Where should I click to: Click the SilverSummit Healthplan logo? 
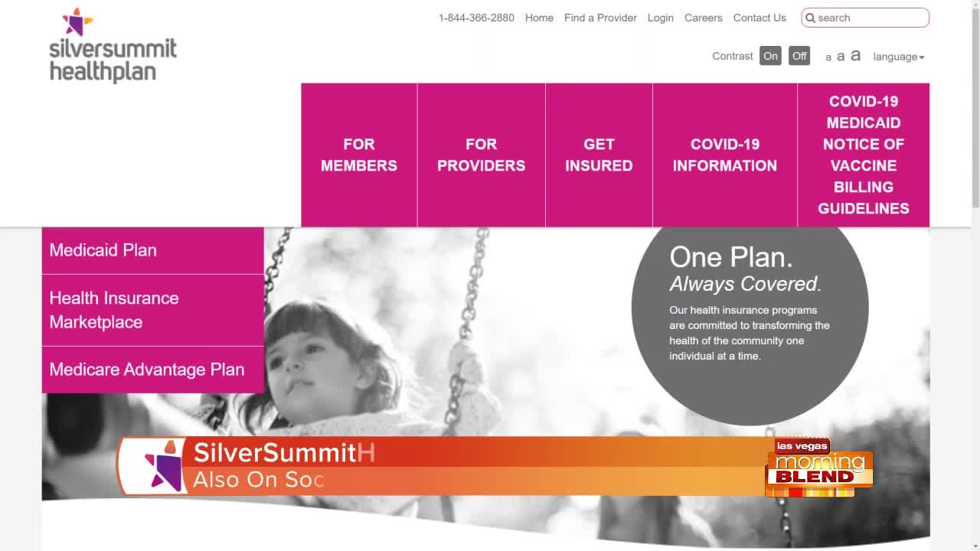coord(113,45)
